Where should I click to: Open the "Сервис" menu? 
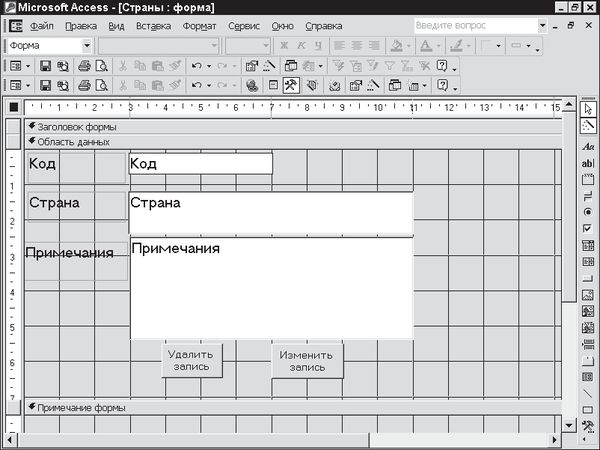[245, 24]
